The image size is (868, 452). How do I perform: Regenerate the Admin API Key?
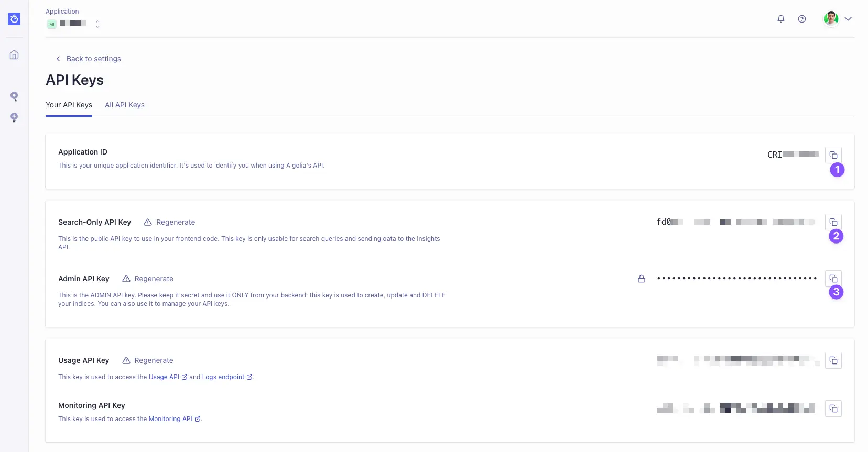(x=148, y=279)
